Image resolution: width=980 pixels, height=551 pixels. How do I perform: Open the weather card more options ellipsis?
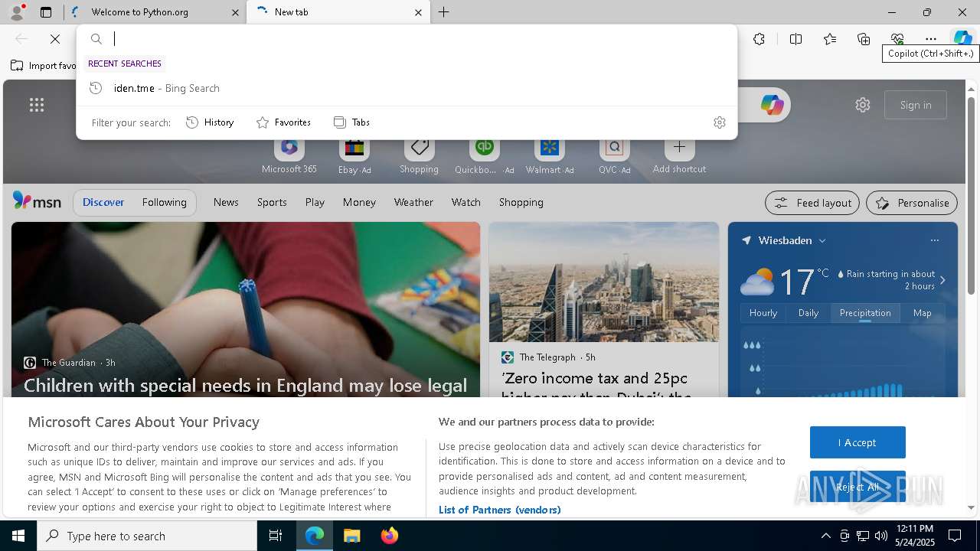pyautogui.click(x=934, y=240)
